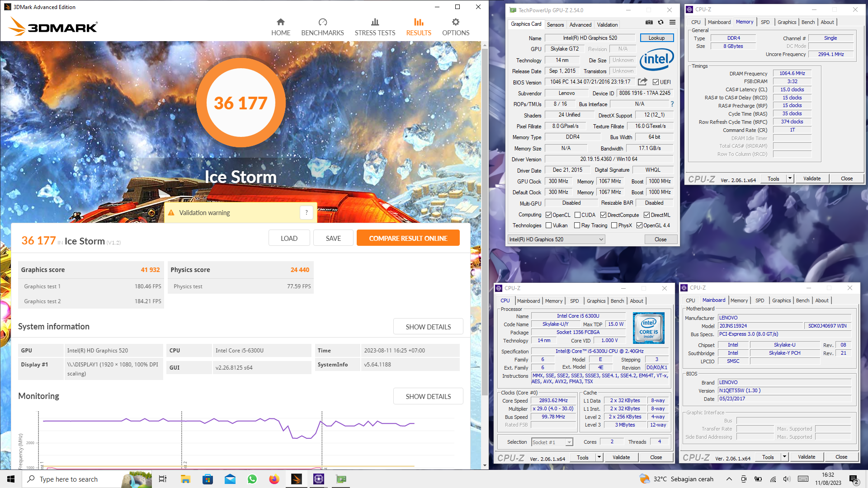Expand Tools arrow in CPU-Z Memory window
Screen dimensions: 868x488
[790, 178]
